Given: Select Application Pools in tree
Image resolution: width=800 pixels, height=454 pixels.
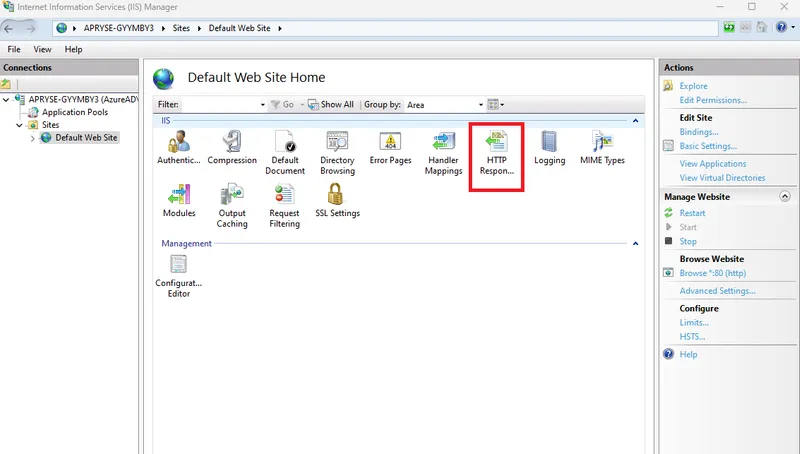Looking at the screenshot, I should coord(75,112).
